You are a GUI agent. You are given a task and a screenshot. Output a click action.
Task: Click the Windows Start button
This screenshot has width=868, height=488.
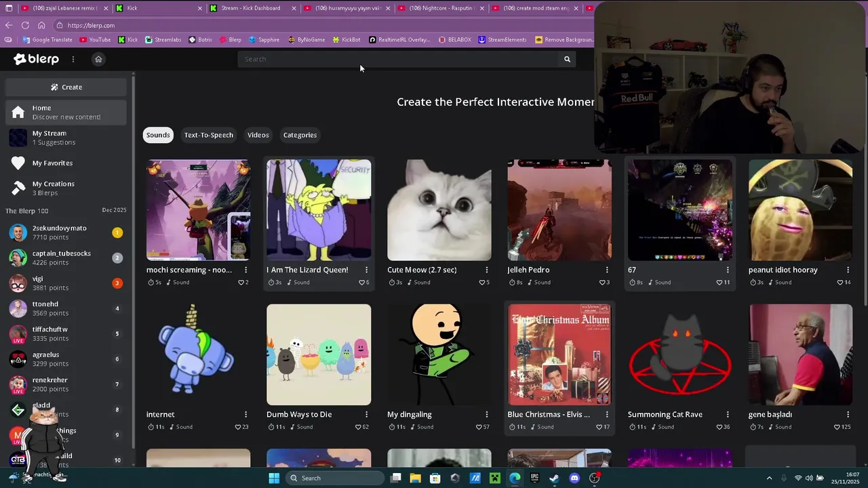pyautogui.click(x=274, y=478)
